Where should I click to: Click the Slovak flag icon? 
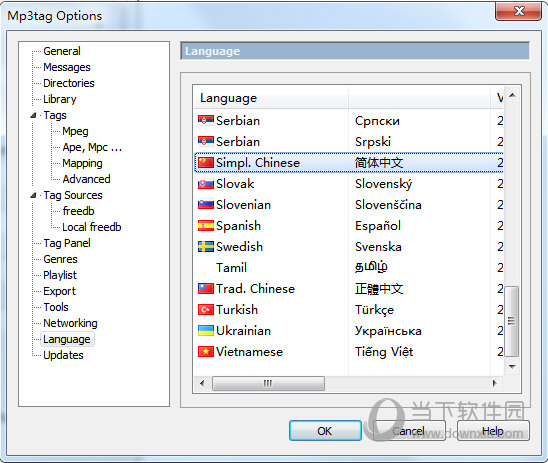[x=206, y=184]
